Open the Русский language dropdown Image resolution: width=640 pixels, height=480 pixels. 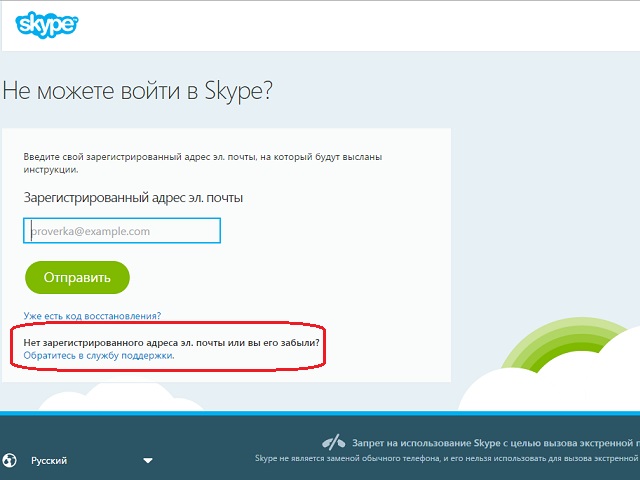tap(50, 461)
